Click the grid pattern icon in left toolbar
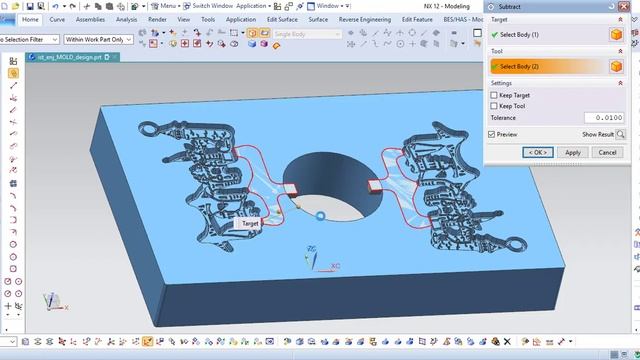The image size is (640, 360). click(x=13, y=183)
